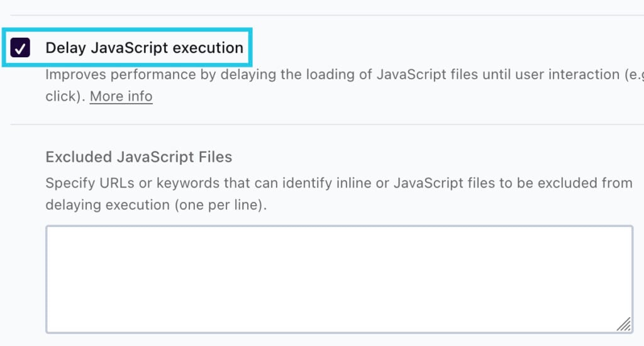The image size is (644, 346).
Task: Click the "Excluded JavaScript Files" heading
Action: coord(139,157)
